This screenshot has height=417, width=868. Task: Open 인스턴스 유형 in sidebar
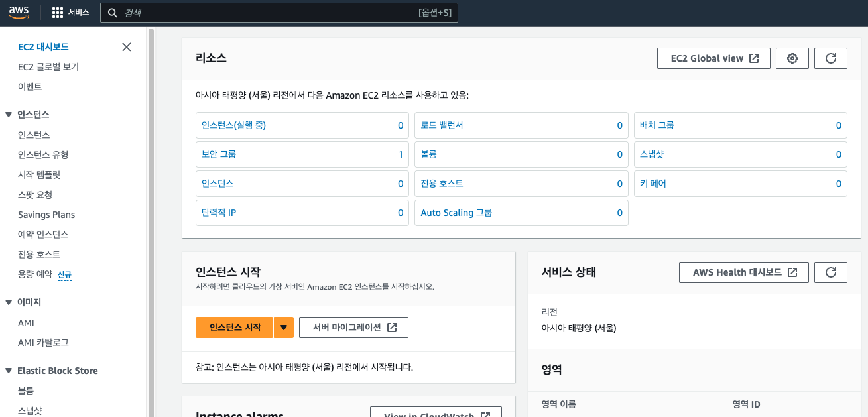pos(43,154)
